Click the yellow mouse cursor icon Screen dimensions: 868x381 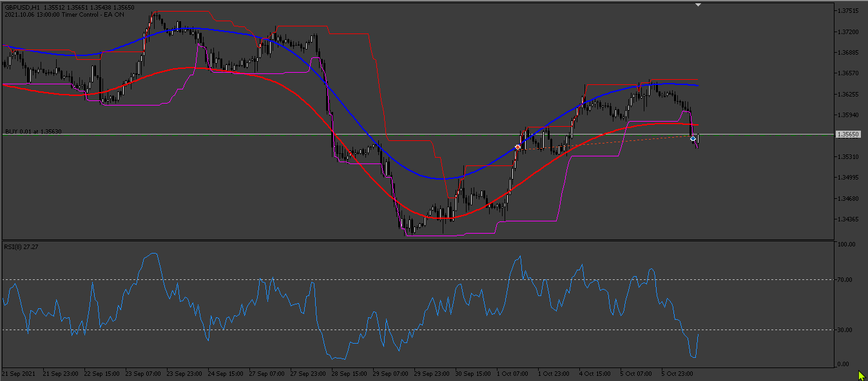[862, 375]
